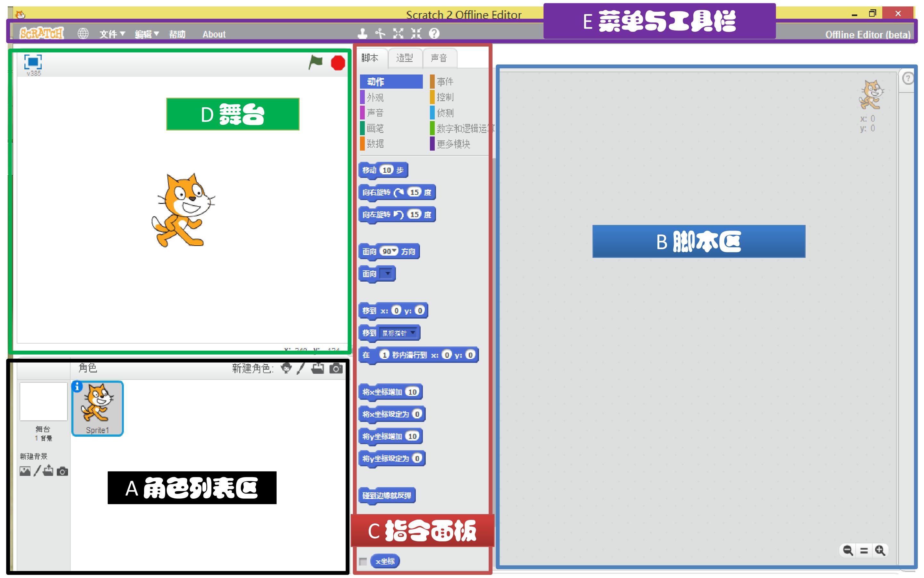Screen dimensions: 924x578
Task: Click the x坐标 reporter block
Action: click(x=385, y=561)
